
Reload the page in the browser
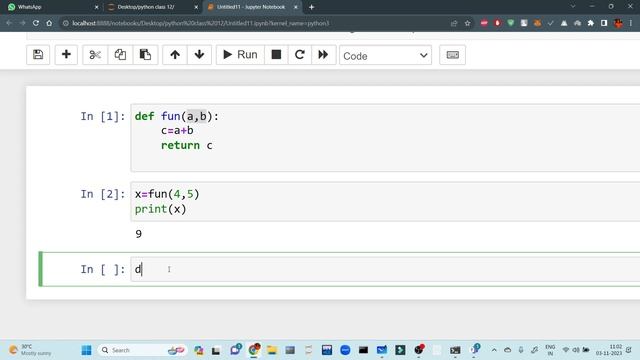click(36, 23)
